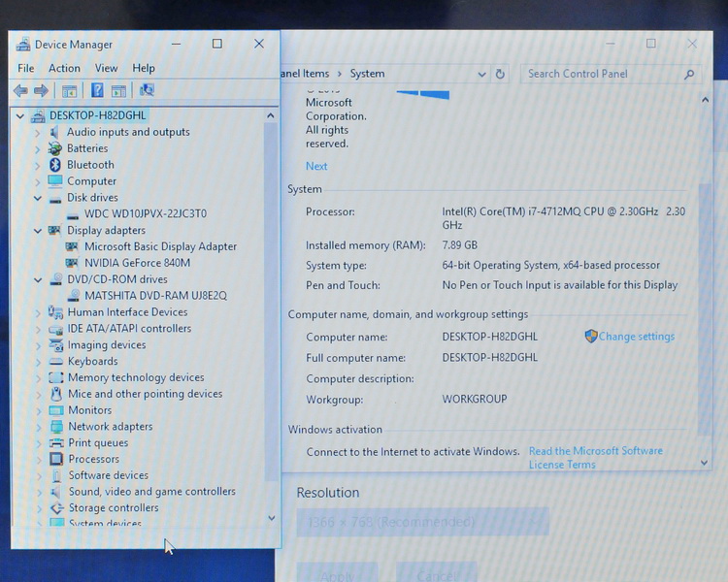The width and height of the screenshot is (728, 582).
Task: Click the Disk drives category icon
Action: click(55, 200)
